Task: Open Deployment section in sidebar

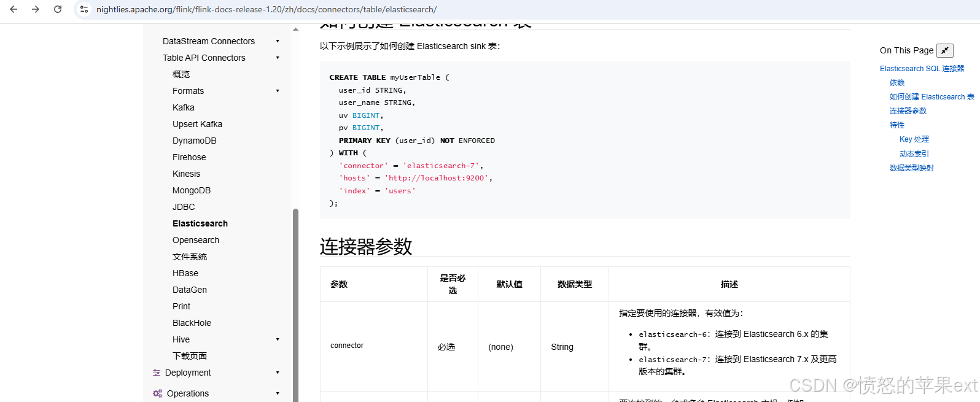Action: [188, 373]
